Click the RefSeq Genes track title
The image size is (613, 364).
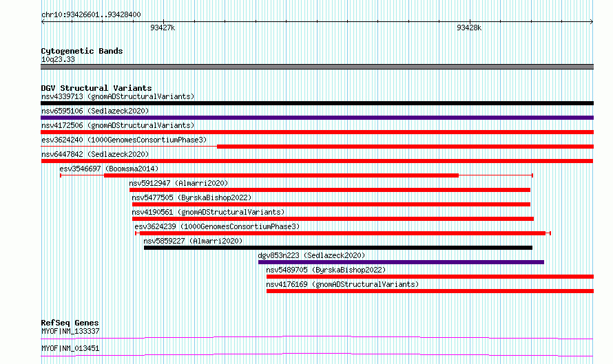70,323
